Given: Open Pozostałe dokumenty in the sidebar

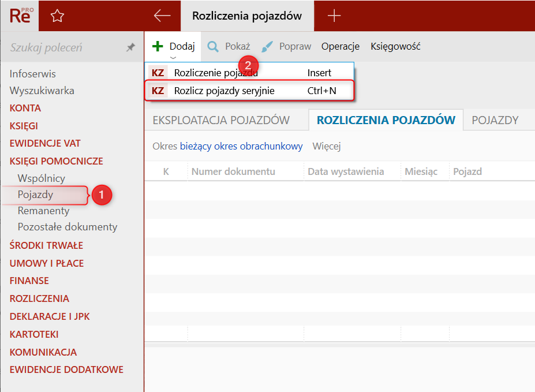Looking at the screenshot, I should click(x=68, y=227).
